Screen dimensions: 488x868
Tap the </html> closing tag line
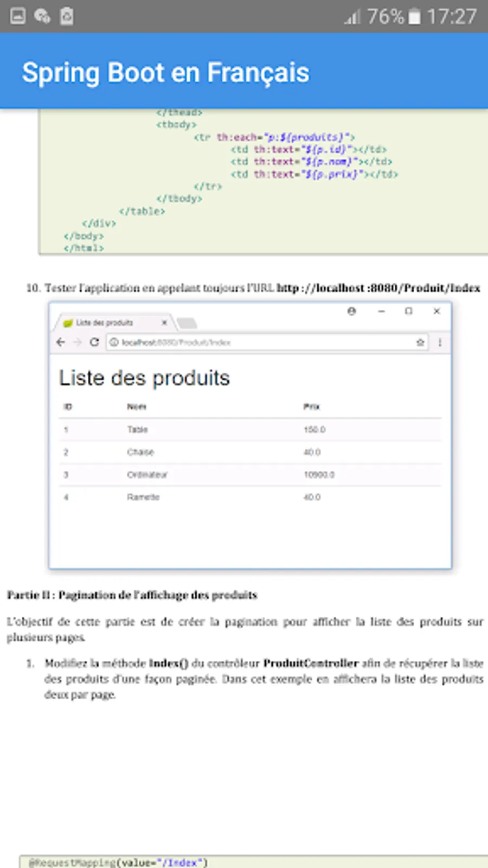click(84, 248)
